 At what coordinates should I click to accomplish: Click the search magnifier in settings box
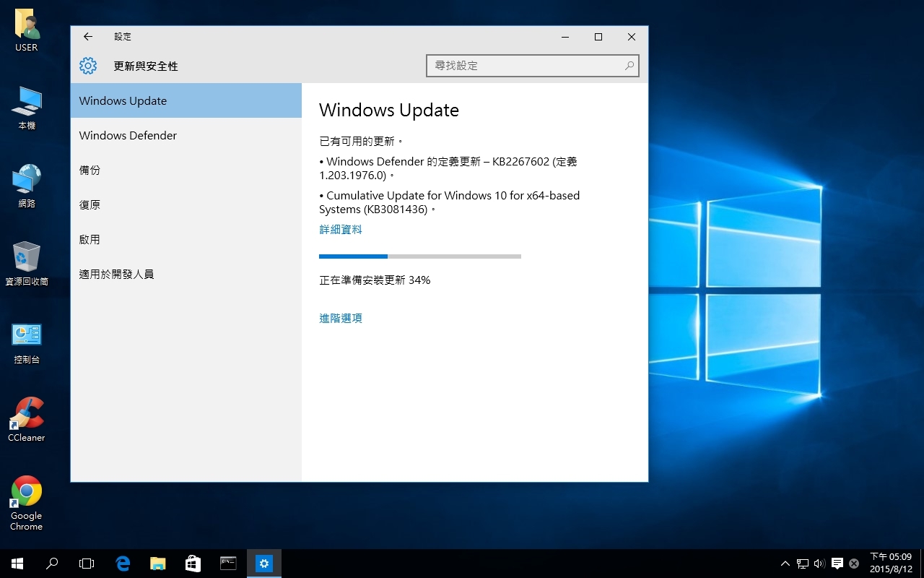pos(629,66)
